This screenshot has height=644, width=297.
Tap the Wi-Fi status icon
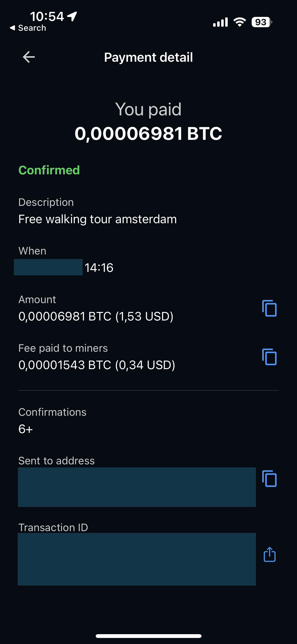pyautogui.click(x=240, y=22)
